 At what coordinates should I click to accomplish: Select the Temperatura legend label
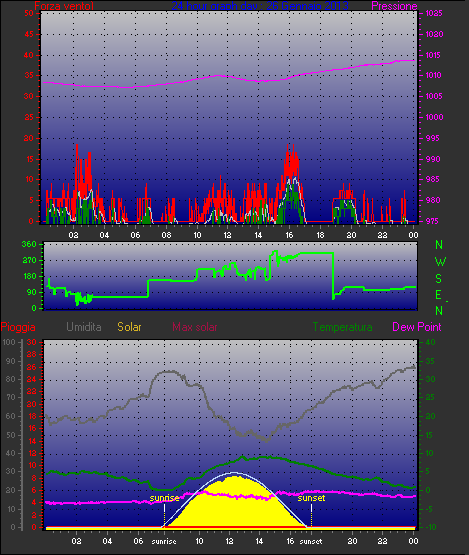(x=342, y=327)
